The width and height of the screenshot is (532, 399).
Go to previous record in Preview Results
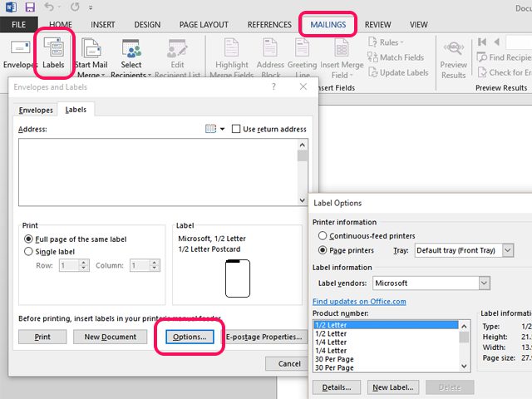pos(497,42)
